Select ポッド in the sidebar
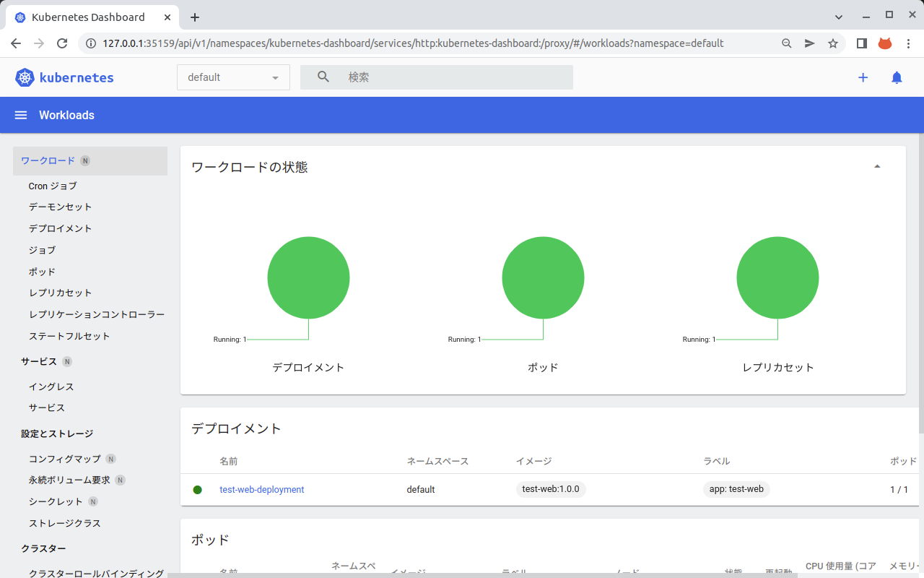Image resolution: width=924 pixels, height=578 pixels. coord(41,271)
